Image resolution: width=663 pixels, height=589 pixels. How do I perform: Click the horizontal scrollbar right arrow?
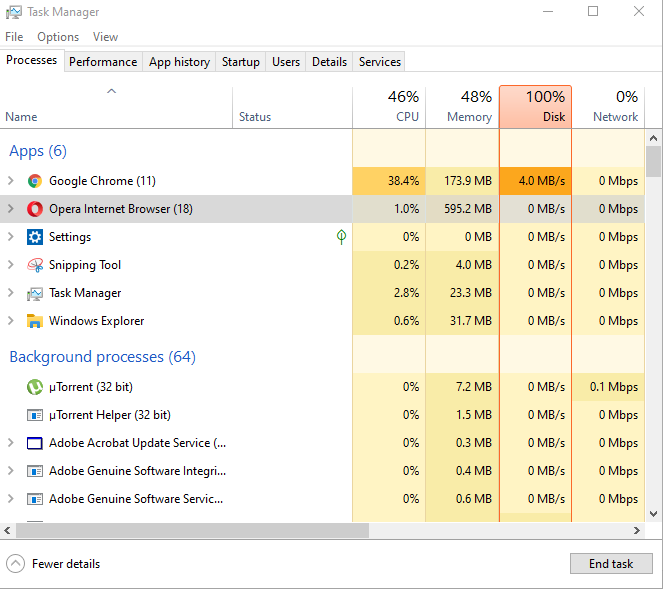(637, 531)
